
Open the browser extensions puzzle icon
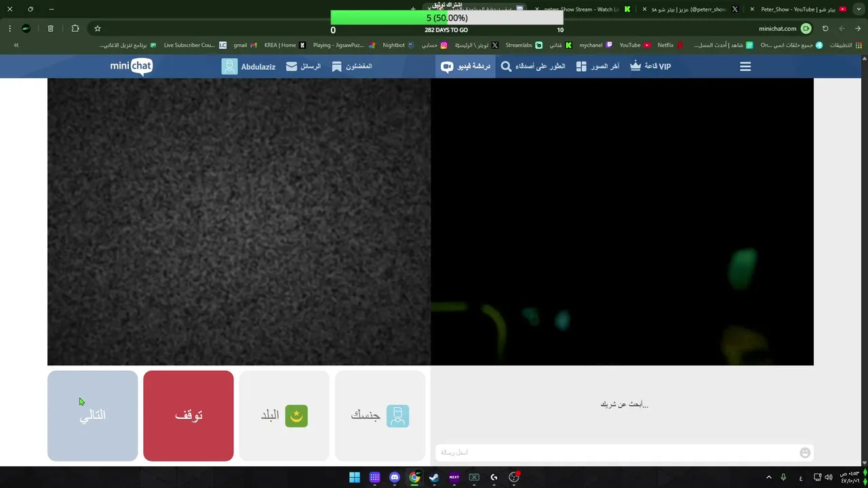[x=75, y=28]
